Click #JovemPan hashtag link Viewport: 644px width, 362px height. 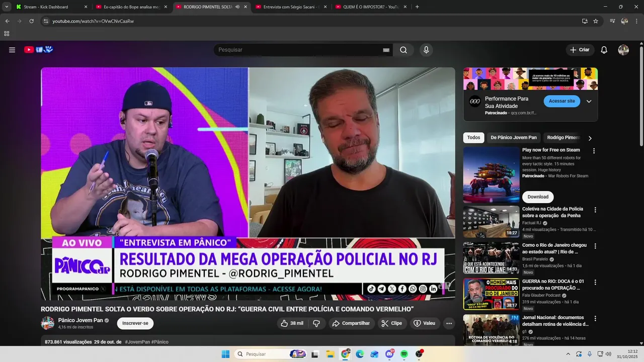pyautogui.click(x=137, y=342)
